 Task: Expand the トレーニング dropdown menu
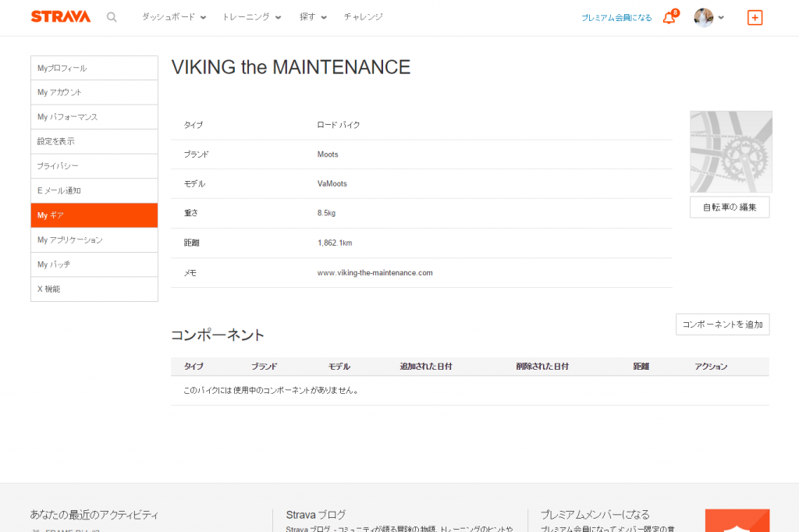click(x=251, y=17)
